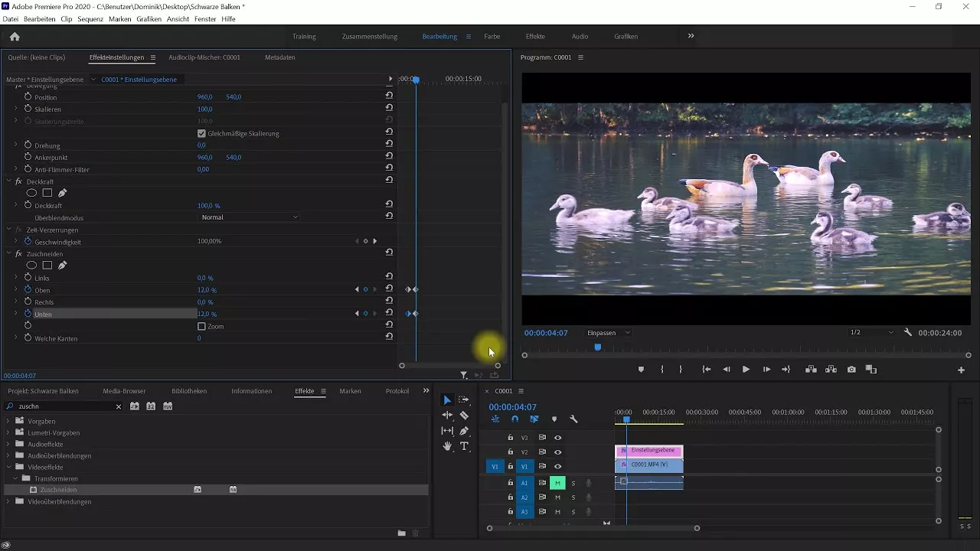Activate the Razor tool
The height and width of the screenshot is (551, 980).
coord(464,416)
